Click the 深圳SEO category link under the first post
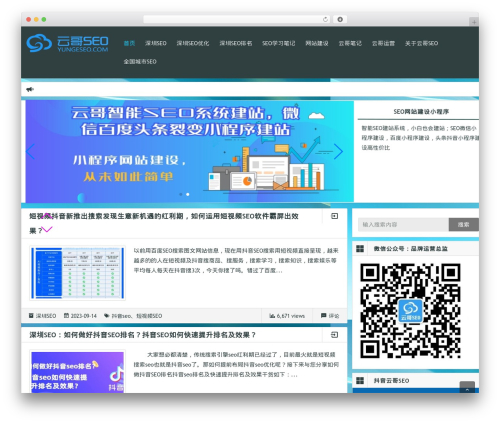Screen dimensions: 500x423 tap(46, 316)
